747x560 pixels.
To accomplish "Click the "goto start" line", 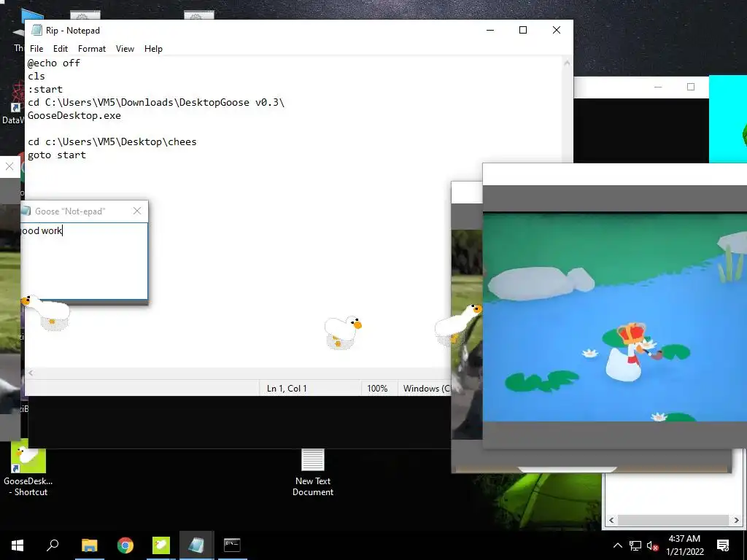I will tap(57, 155).
